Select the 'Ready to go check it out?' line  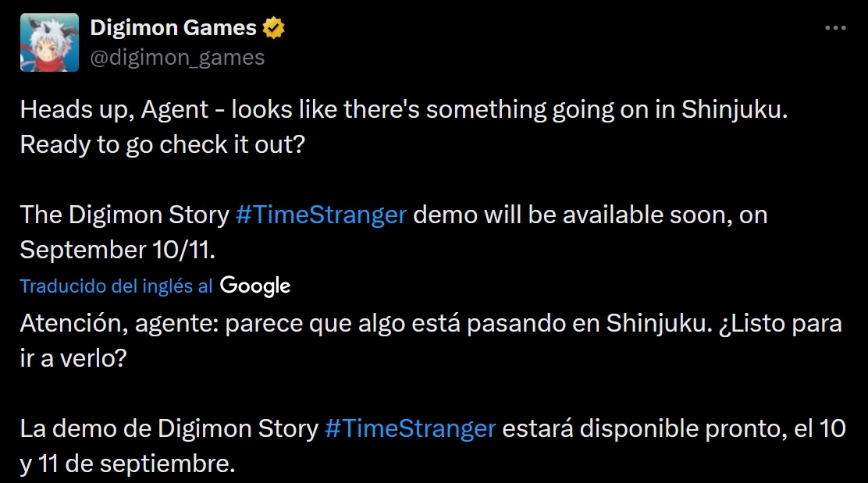(162, 145)
